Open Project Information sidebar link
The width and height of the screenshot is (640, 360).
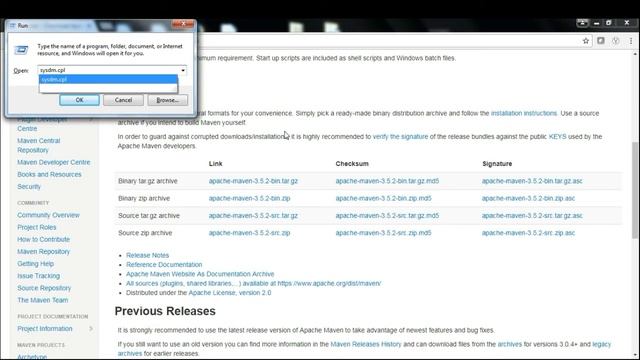[x=44, y=329]
